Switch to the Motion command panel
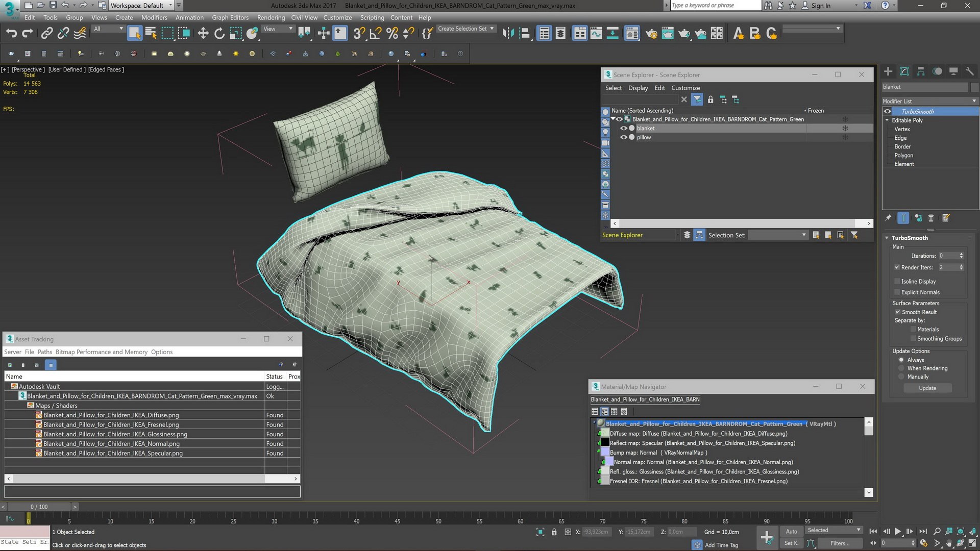The height and width of the screenshot is (551, 980). (x=937, y=71)
